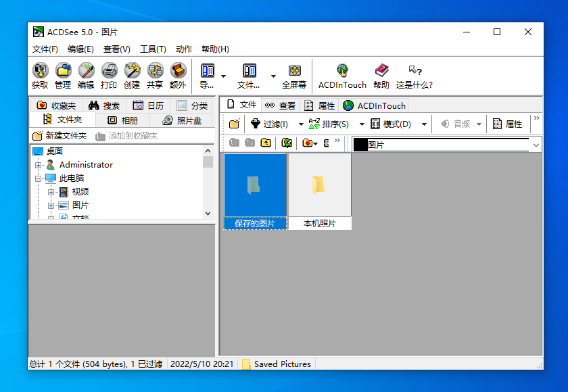Open the 工具(T) menu
The width and height of the screenshot is (568, 392).
point(153,49)
